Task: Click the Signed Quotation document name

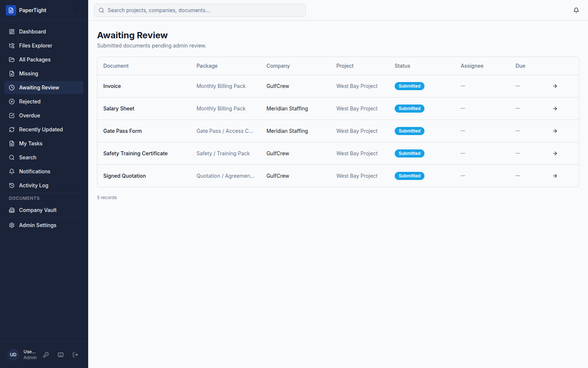Action: coord(125,176)
